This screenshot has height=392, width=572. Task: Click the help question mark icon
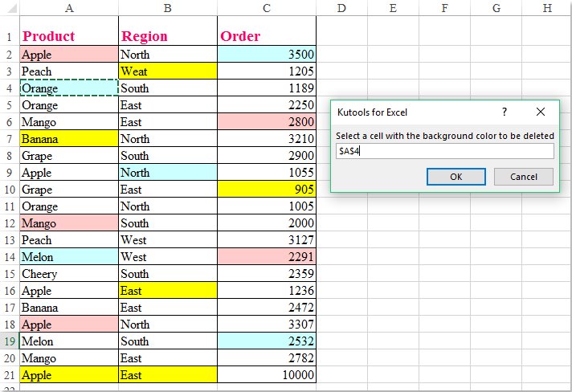coord(505,112)
